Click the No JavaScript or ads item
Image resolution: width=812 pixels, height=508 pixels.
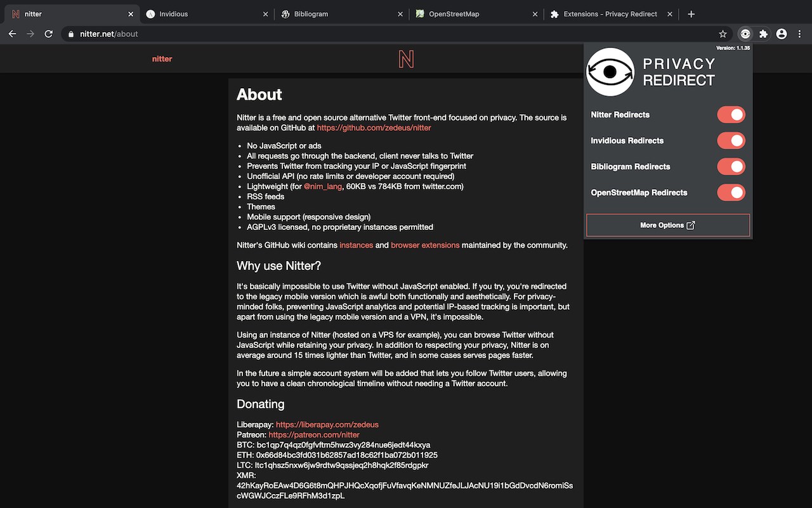click(x=284, y=146)
